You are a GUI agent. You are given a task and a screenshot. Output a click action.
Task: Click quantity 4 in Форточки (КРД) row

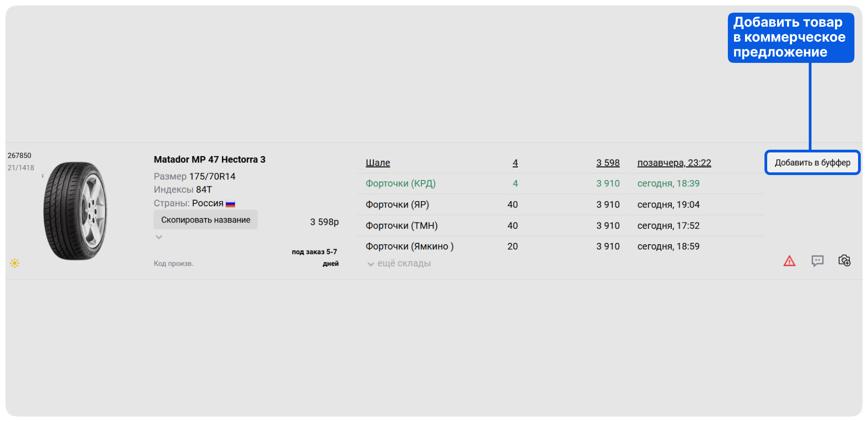click(x=515, y=184)
